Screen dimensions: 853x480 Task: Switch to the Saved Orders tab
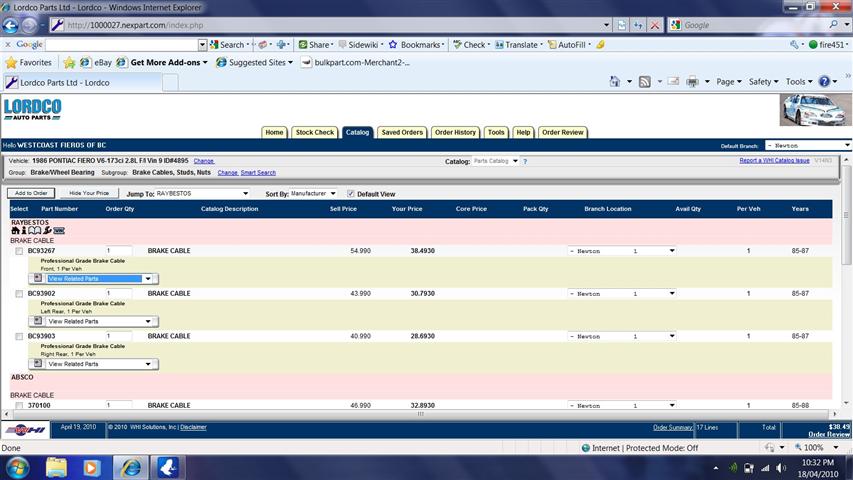[x=402, y=132]
